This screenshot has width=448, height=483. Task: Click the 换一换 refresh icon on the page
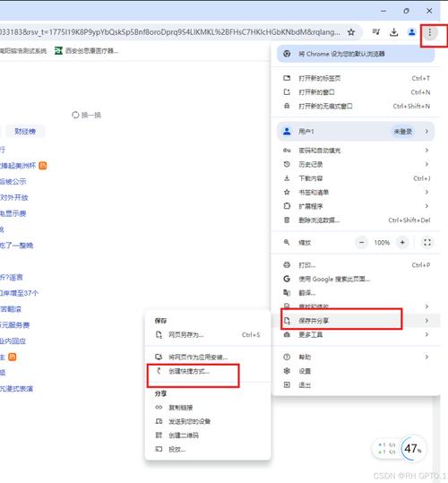[75, 115]
